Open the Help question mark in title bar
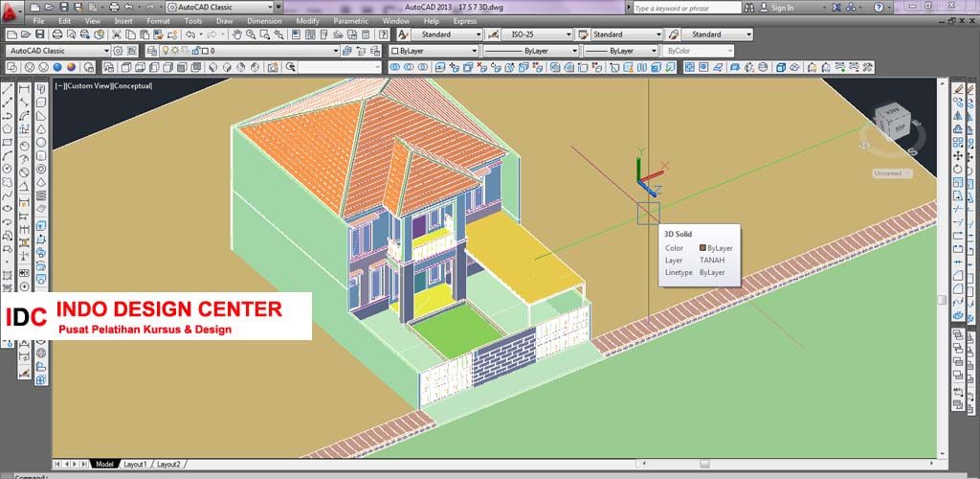 879,8
